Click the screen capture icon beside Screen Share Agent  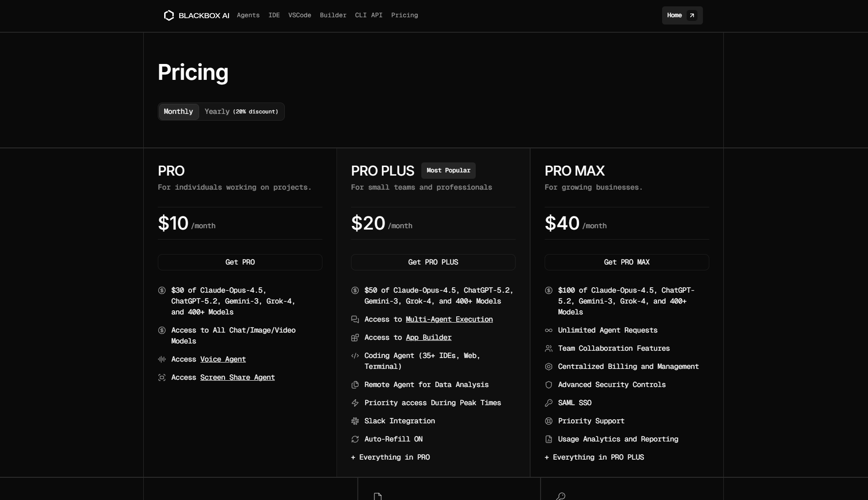(x=162, y=377)
